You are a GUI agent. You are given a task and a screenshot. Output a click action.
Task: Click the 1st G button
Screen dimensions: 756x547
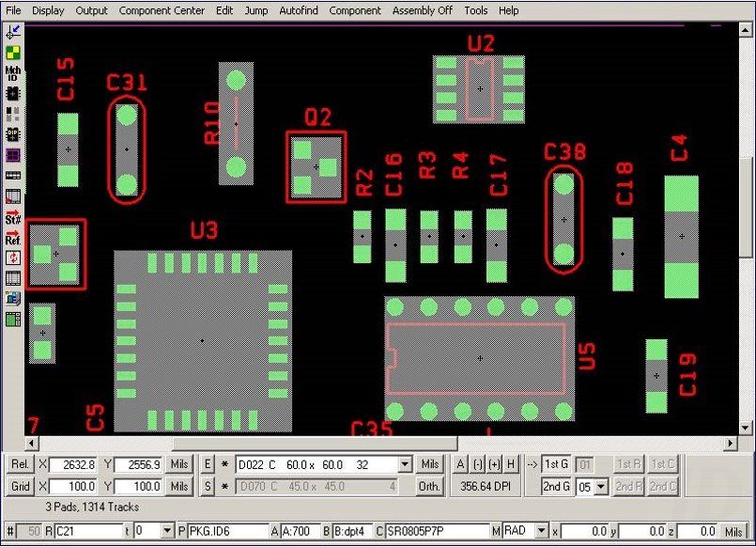click(x=556, y=464)
